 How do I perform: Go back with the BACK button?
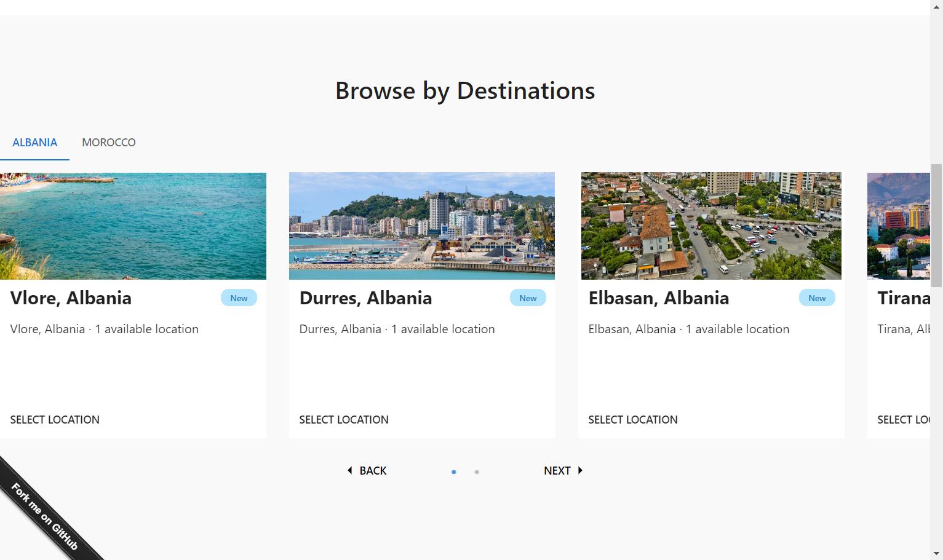367,471
